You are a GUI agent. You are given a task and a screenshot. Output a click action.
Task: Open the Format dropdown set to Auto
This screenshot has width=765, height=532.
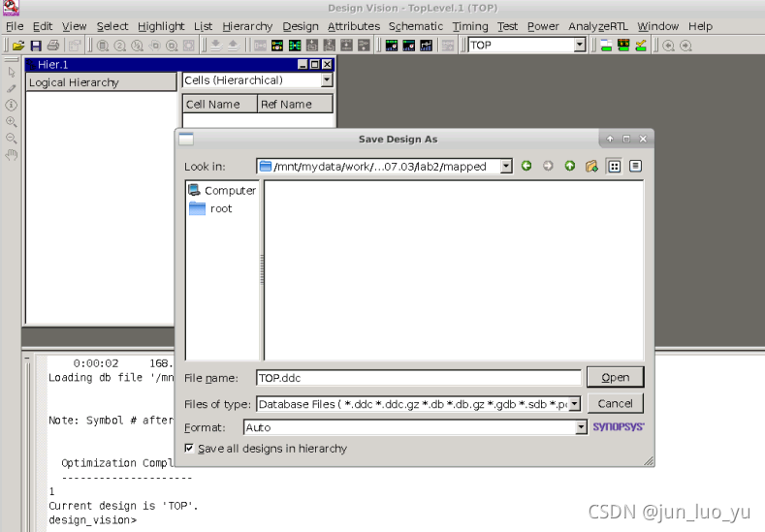coord(580,427)
